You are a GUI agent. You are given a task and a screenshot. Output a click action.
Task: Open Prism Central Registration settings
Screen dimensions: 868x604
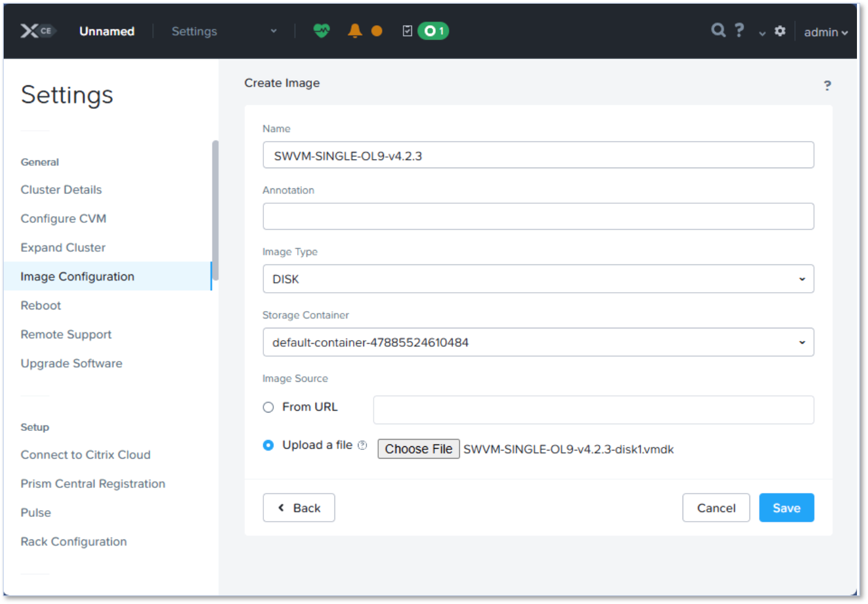[x=93, y=484]
